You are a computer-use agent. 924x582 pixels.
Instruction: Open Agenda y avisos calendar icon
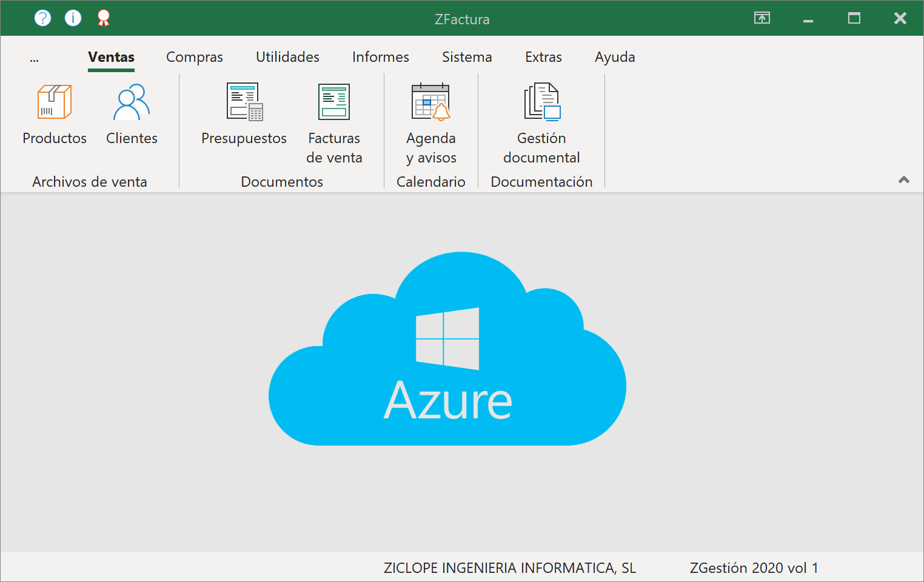click(431, 102)
